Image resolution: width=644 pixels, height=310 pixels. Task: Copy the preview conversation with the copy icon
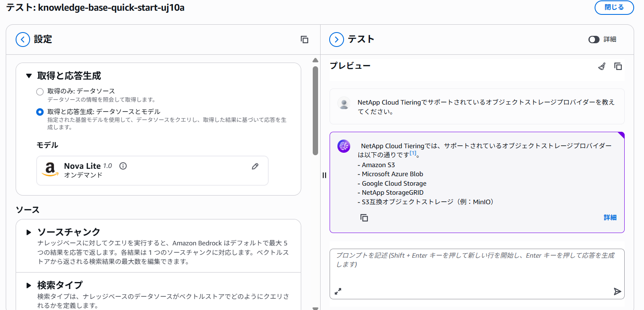point(618,66)
